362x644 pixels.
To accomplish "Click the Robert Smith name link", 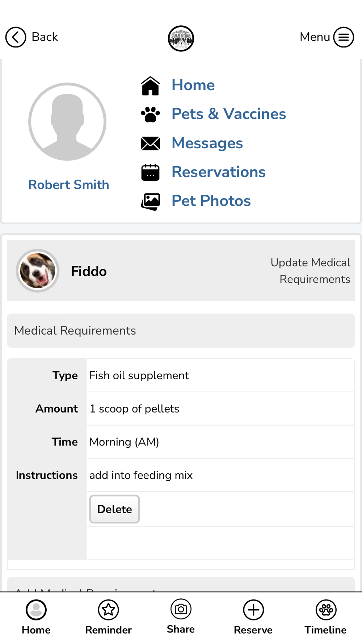I will [69, 185].
